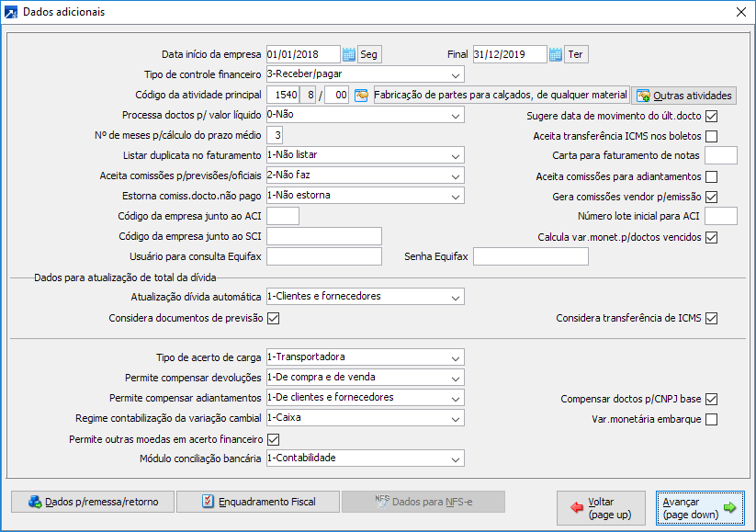Click Dados p/remessa/retorno button
The image size is (756, 532).
(93, 502)
